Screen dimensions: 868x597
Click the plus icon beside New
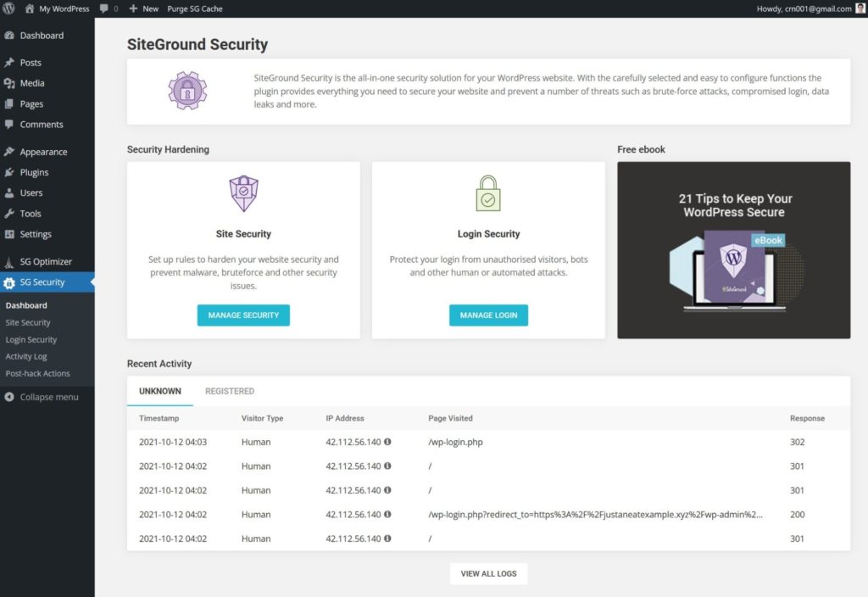click(133, 8)
